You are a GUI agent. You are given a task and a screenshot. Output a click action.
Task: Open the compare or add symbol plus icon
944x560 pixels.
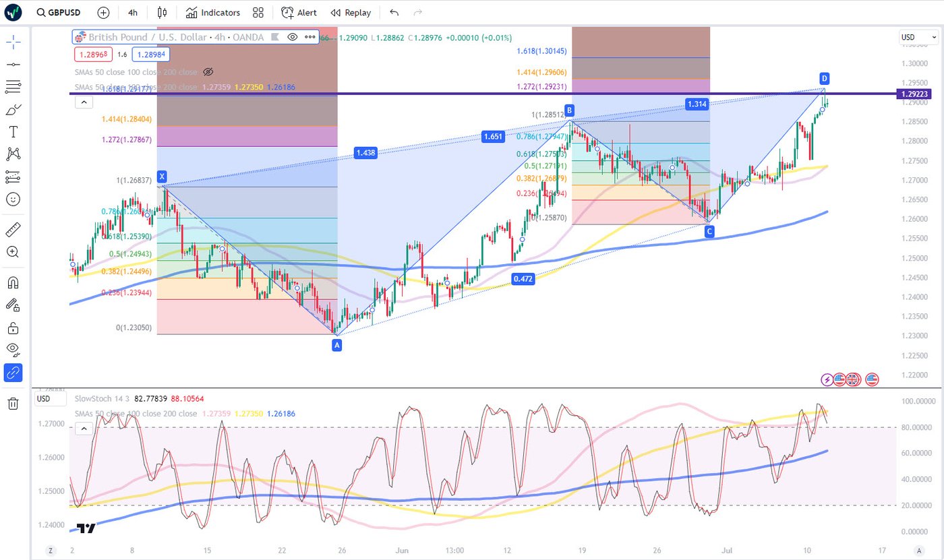tap(103, 12)
